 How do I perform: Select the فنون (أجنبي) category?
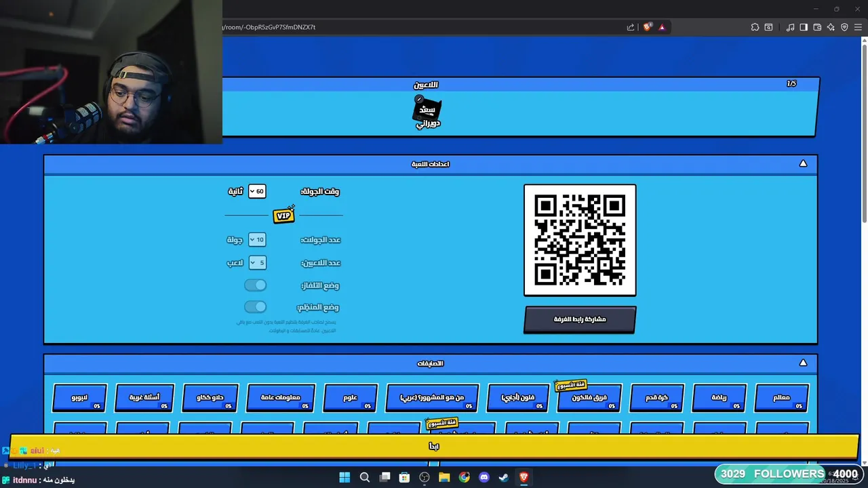518,398
